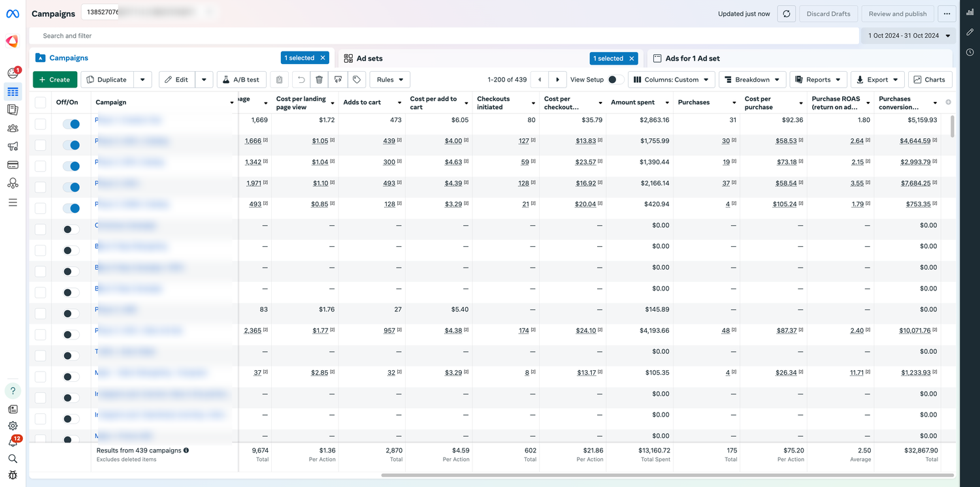Turn on campaign that spent $145.89
The width and height of the screenshot is (980, 487).
click(71, 313)
